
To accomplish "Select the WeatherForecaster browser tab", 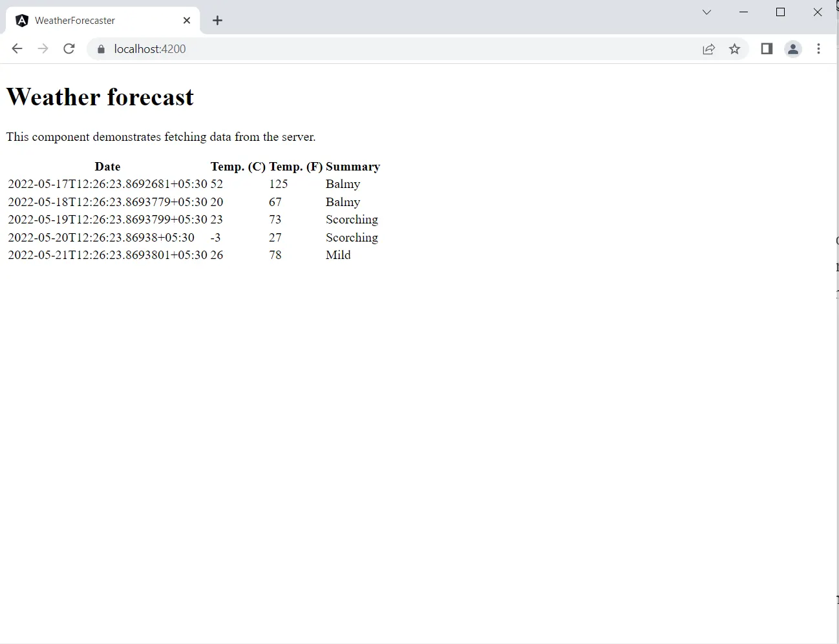I will 90,20.
